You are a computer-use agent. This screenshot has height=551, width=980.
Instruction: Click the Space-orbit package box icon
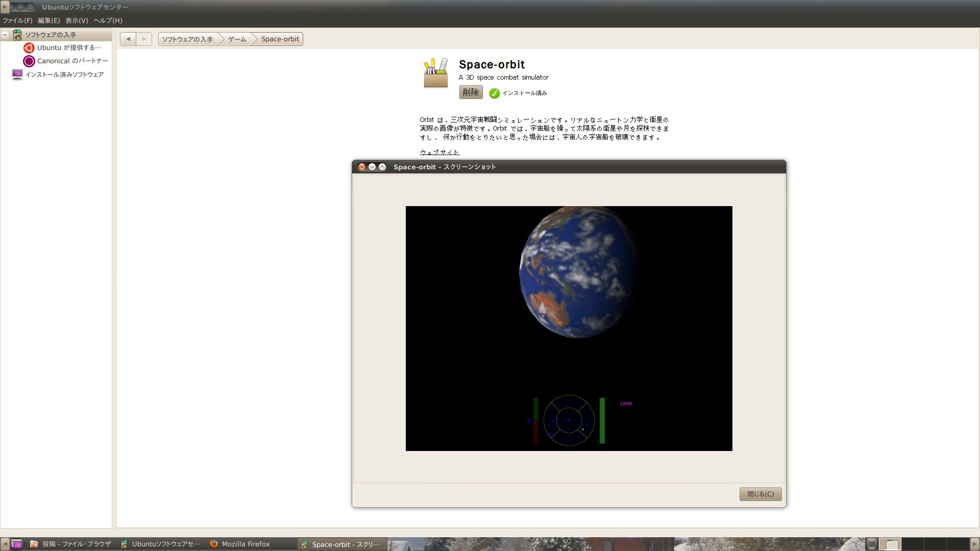(x=435, y=73)
